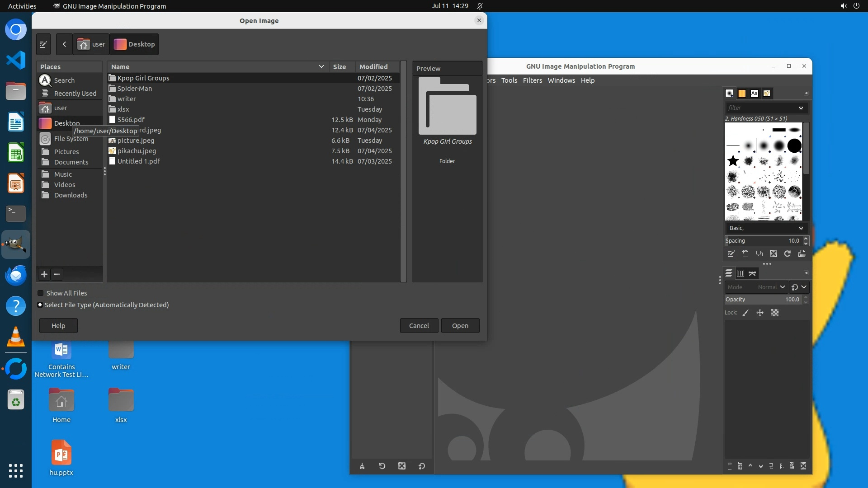Click the Open button
Image resolution: width=868 pixels, height=488 pixels.
[460, 326]
